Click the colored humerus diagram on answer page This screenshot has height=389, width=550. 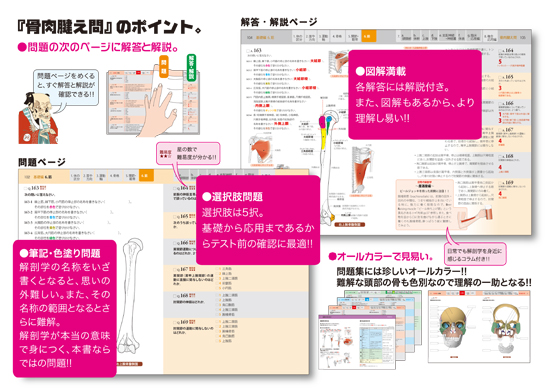pyautogui.click(x=327, y=168)
